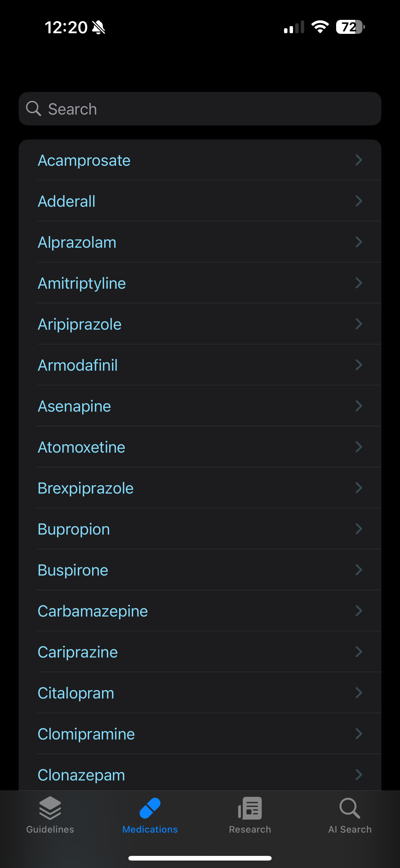Tap the AI Search magnifier icon
Image resolution: width=400 pixels, height=868 pixels.
350,808
